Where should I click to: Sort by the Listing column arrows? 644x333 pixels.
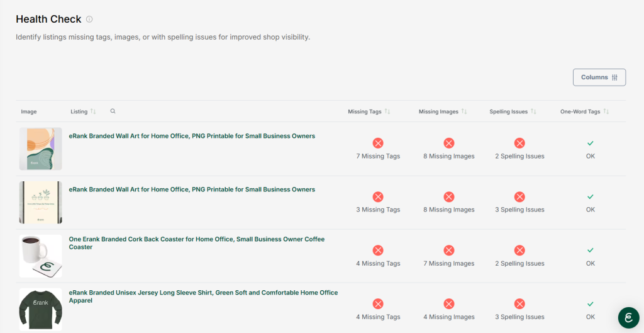93,111
